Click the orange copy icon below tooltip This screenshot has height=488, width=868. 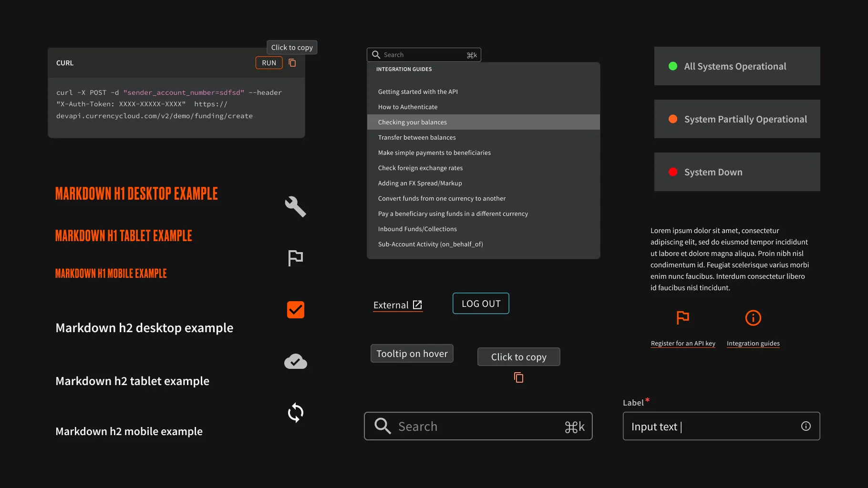[519, 377]
